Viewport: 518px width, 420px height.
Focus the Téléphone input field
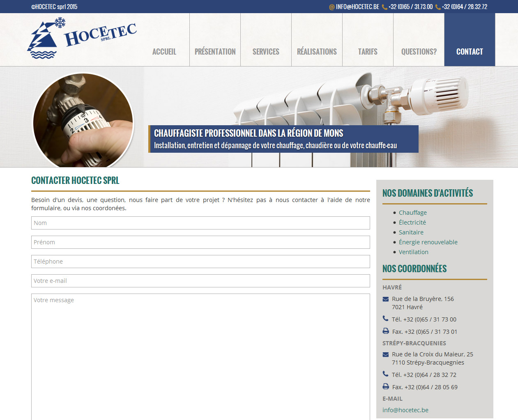(x=200, y=262)
